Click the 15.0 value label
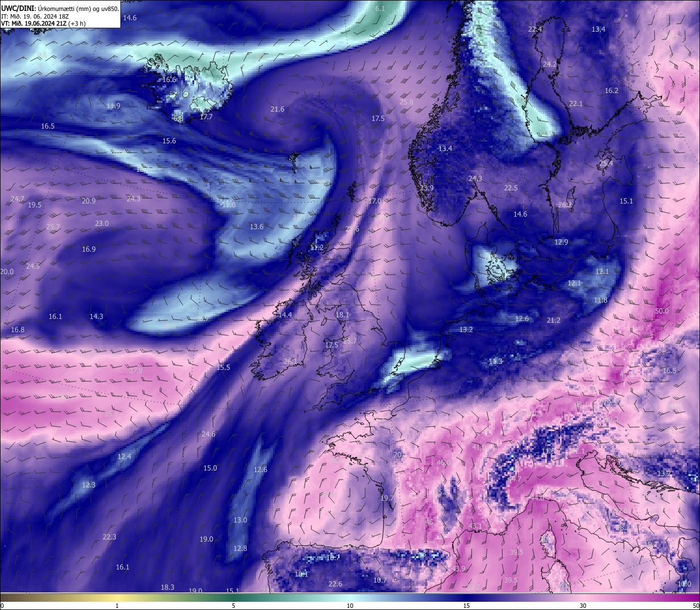700x610 pixels. coord(210,468)
